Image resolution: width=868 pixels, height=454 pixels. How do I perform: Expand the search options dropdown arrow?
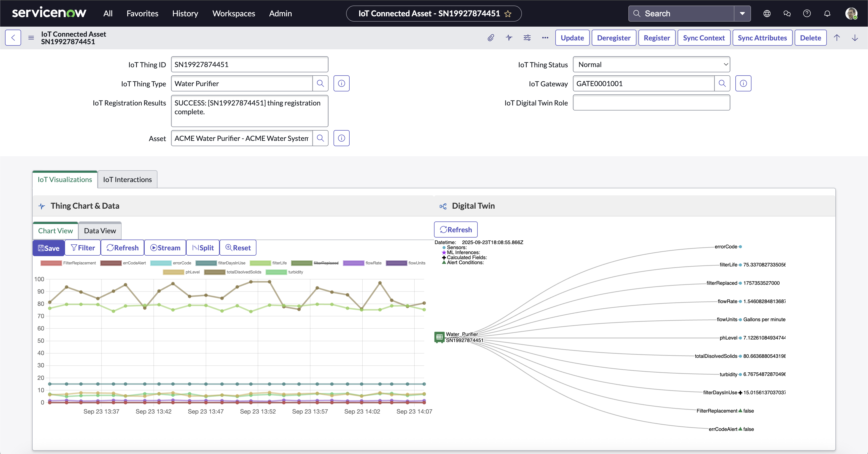(x=742, y=14)
